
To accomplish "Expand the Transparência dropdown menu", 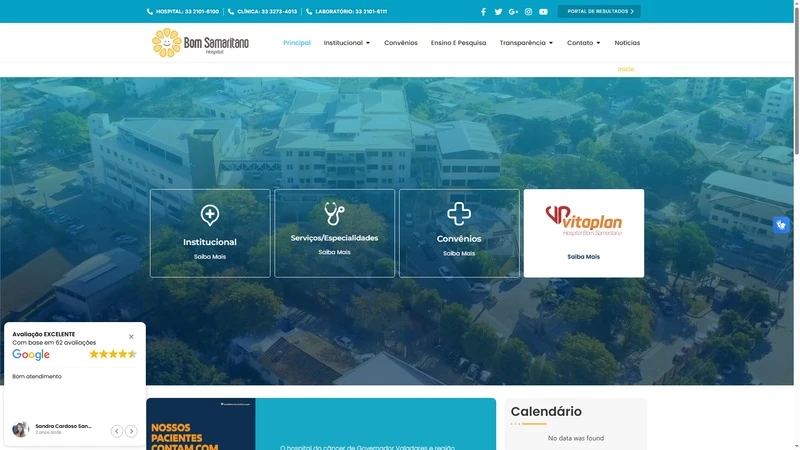I will 526,43.
